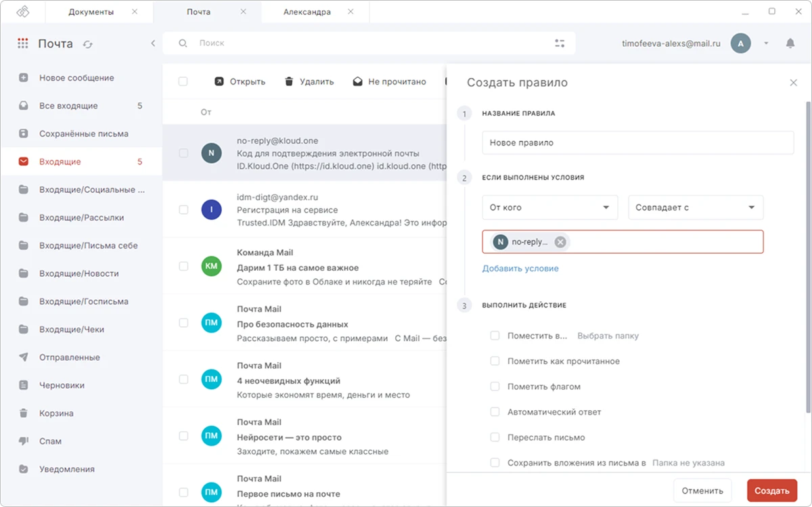Click the New message plus icon
The height and width of the screenshot is (507, 812).
[x=24, y=78]
